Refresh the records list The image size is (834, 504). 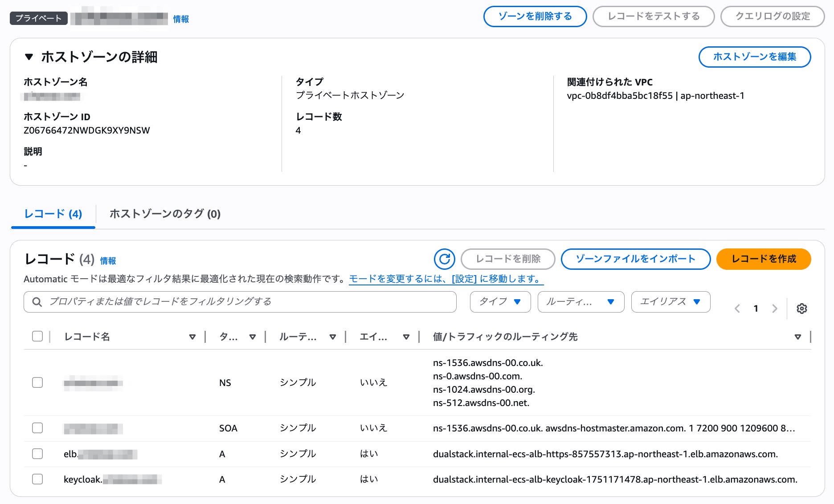(445, 259)
